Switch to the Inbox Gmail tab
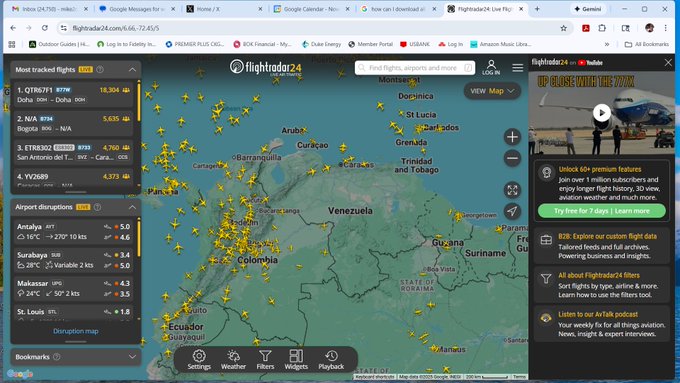The width and height of the screenshot is (680, 383). 49,9
